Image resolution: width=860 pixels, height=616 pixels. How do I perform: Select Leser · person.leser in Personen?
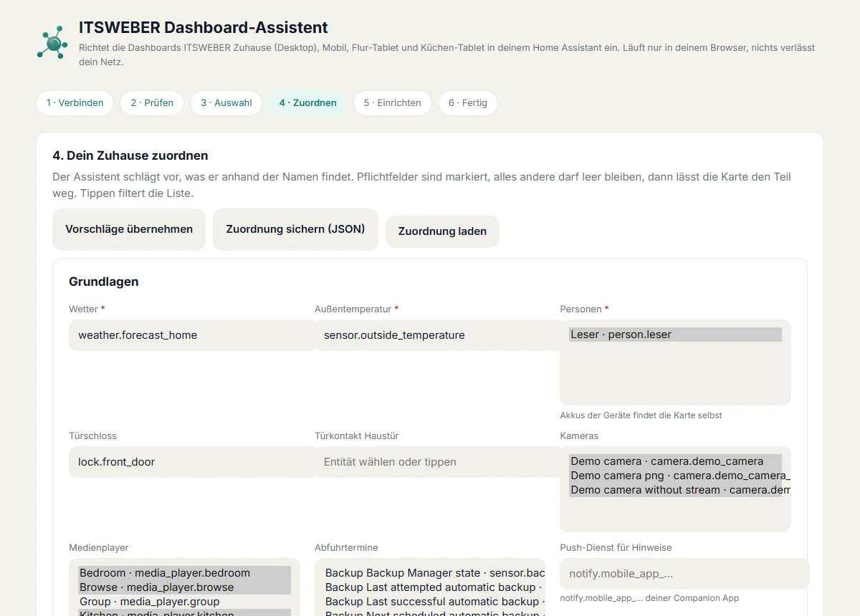coord(675,335)
